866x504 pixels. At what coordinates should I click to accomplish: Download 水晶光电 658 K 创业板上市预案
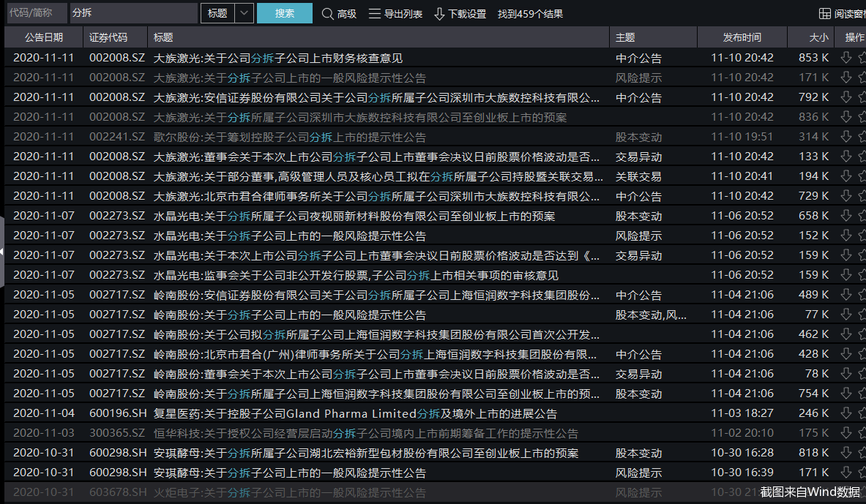[x=846, y=216]
